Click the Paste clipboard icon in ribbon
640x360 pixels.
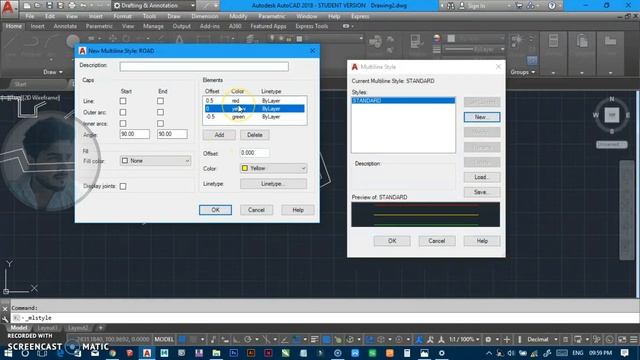tap(582, 42)
